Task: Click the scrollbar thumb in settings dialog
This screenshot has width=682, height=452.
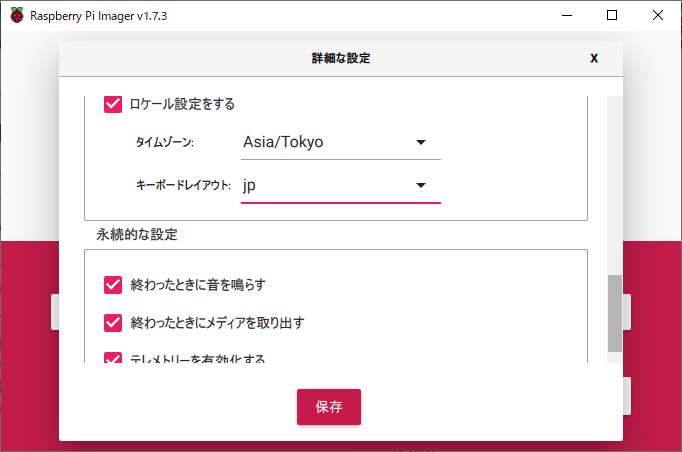Action: 614,313
